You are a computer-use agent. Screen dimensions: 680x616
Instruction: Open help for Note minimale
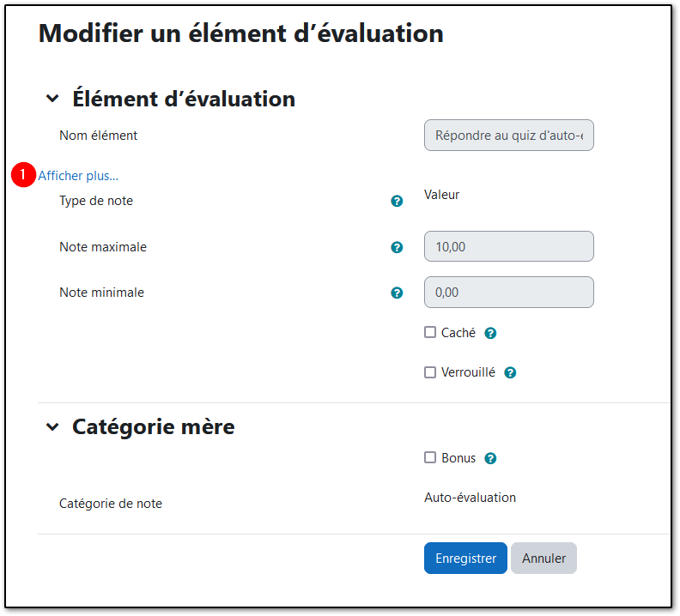point(397,293)
